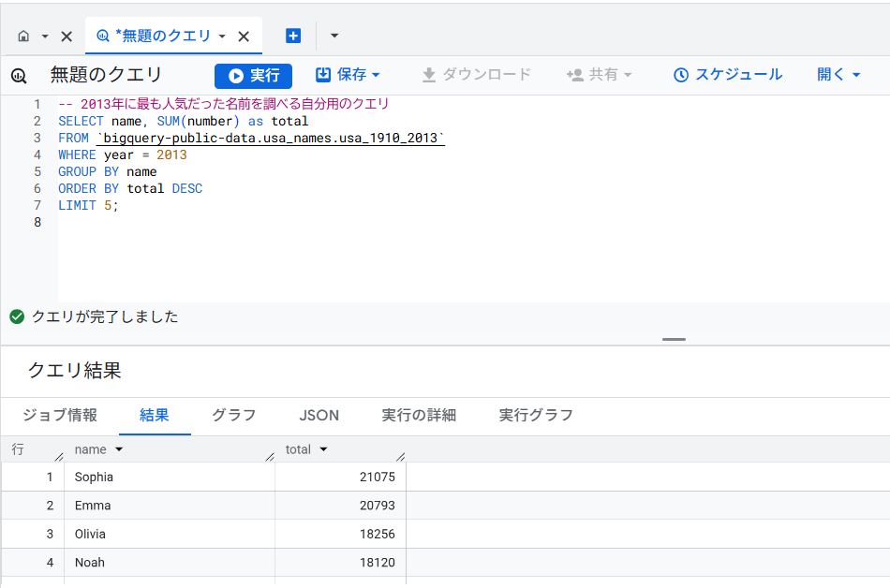Click the name column resize handle
This screenshot has height=588, width=890.
(270, 457)
